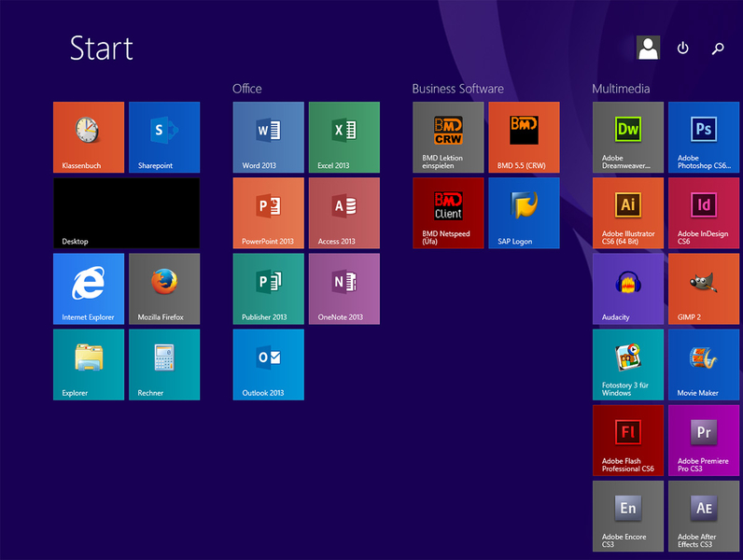
Task: Open PowerPoint 2013 tile
Action: click(269, 213)
